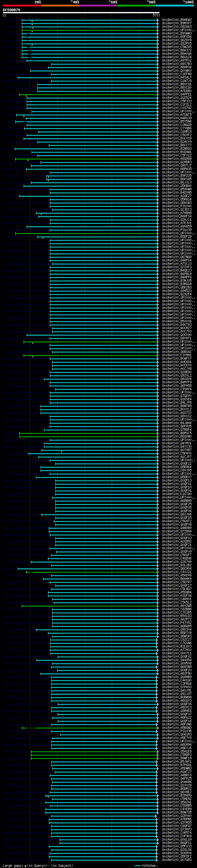This screenshot has height=868, width=197.
Task: Open hit UniRef100_Q6ZDY8
Action: [177, 40]
